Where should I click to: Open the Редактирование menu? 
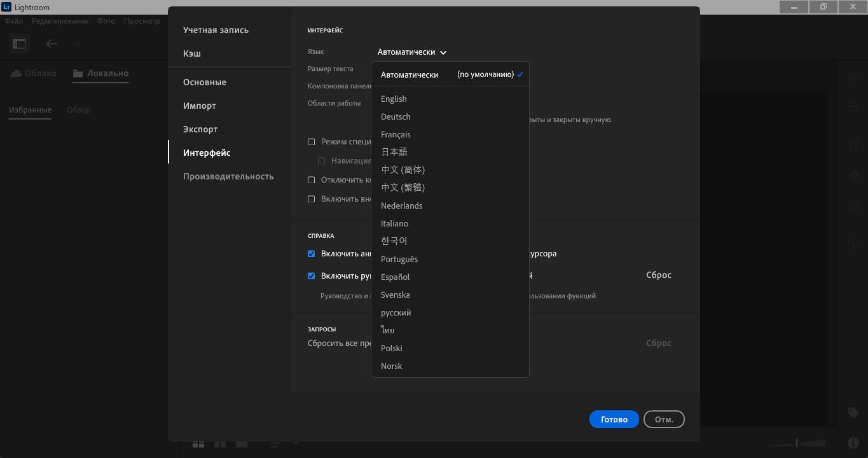tap(60, 21)
